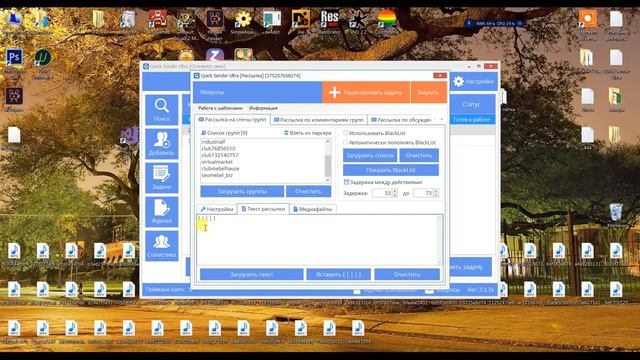Enable Автоматически пополнять BlackList checkbox

(346, 142)
